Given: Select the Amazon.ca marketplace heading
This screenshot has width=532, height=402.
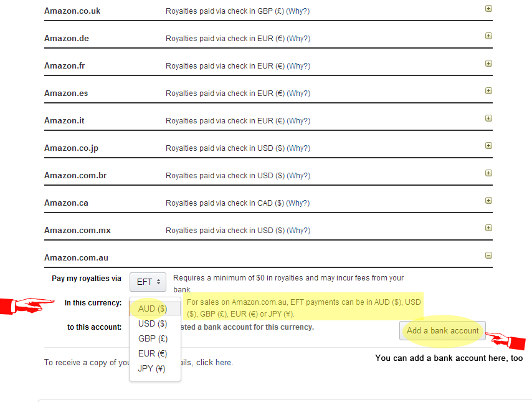Looking at the screenshot, I should (66, 203).
